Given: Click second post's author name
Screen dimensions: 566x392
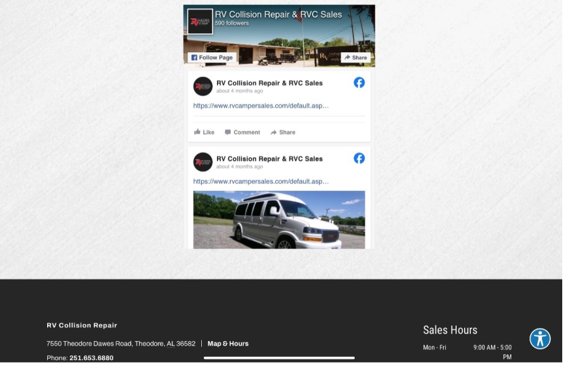Looking at the screenshot, I should tap(269, 159).
